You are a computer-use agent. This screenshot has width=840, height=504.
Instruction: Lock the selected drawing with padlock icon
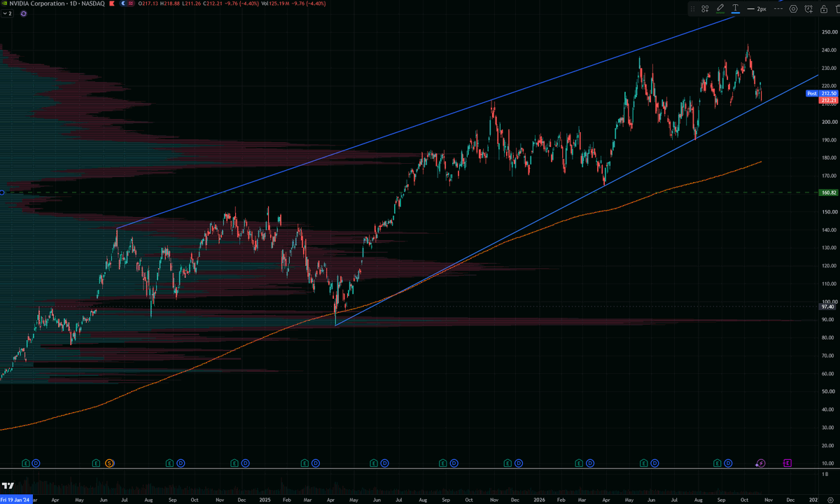(824, 9)
